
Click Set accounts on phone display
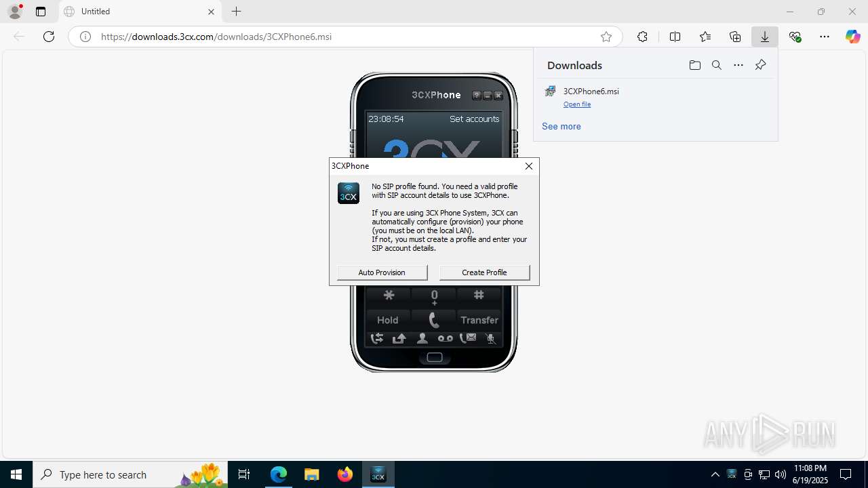pyautogui.click(x=474, y=119)
